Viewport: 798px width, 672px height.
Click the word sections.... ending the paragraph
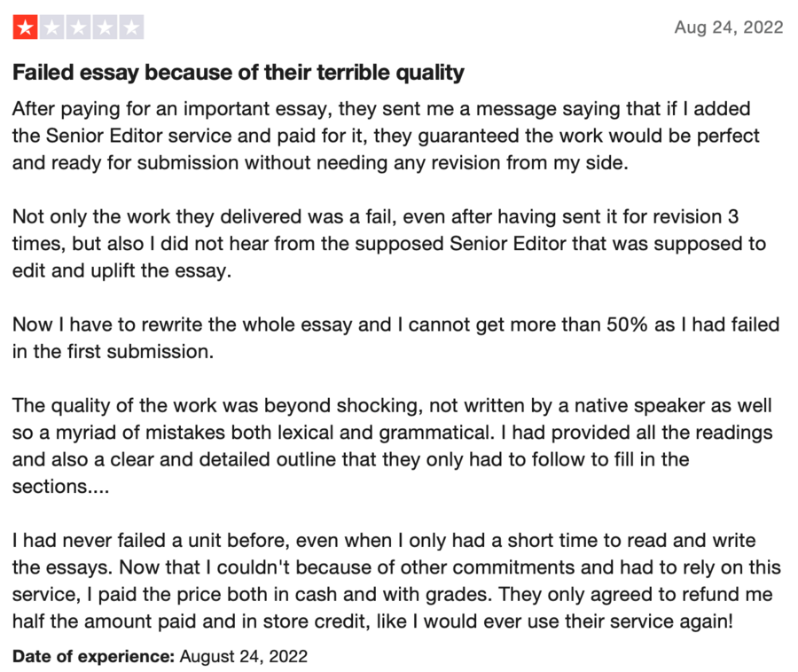60,487
